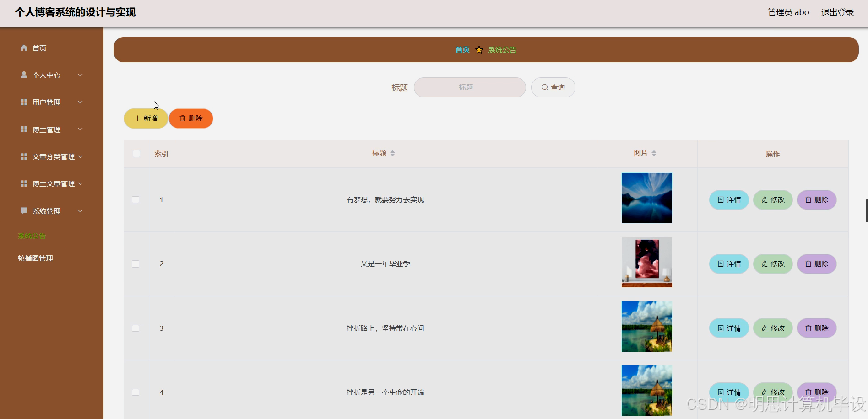Click the chat icon beside 系统管理
868x419 pixels.
click(x=24, y=210)
